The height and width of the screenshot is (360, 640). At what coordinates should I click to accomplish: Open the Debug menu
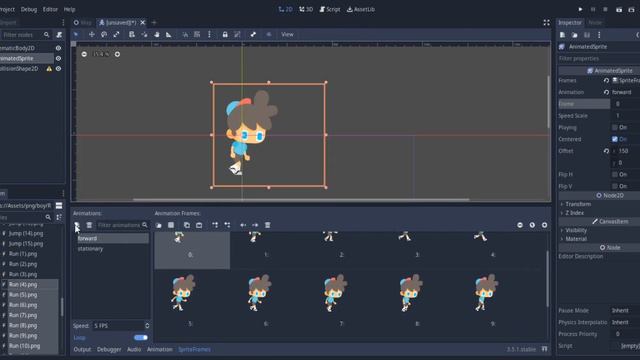click(x=29, y=9)
